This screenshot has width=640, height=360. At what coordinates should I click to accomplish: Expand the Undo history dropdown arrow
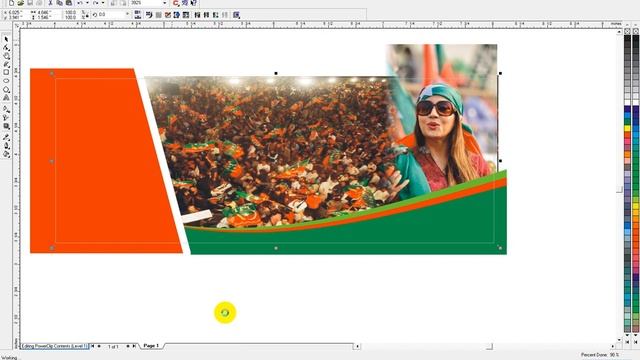pyautogui.click(x=87, y=3)
